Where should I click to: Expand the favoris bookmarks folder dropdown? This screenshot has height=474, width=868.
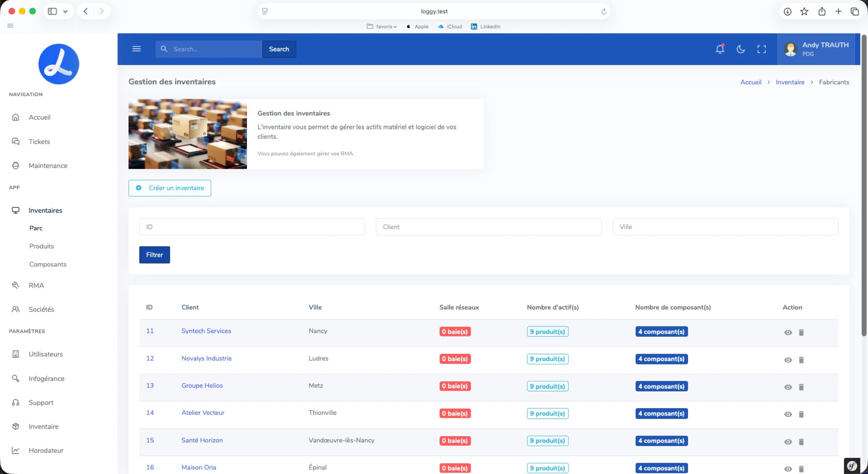pyautogui.click(x=382, y=26)
